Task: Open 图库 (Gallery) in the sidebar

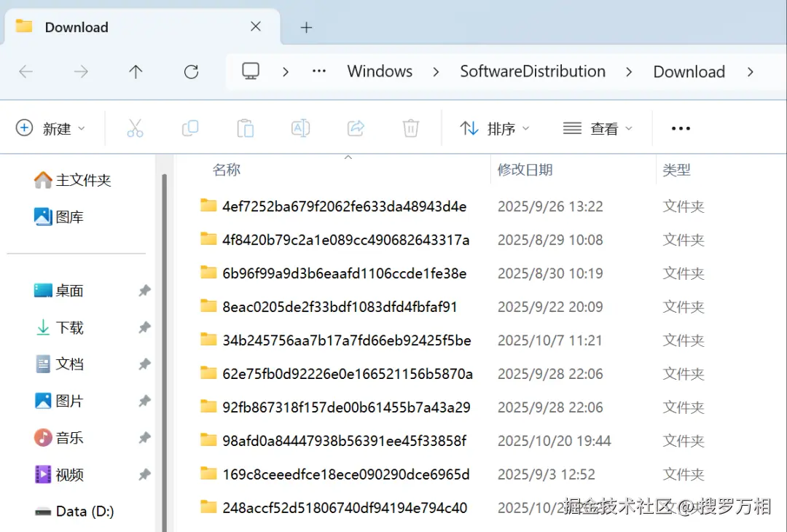Action: (x=59, y=217)
